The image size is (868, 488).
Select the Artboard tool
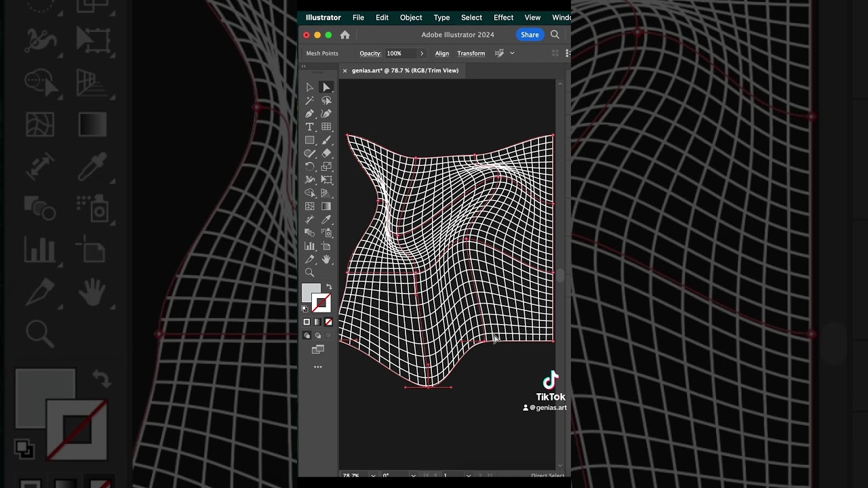[x=326, y=246]
